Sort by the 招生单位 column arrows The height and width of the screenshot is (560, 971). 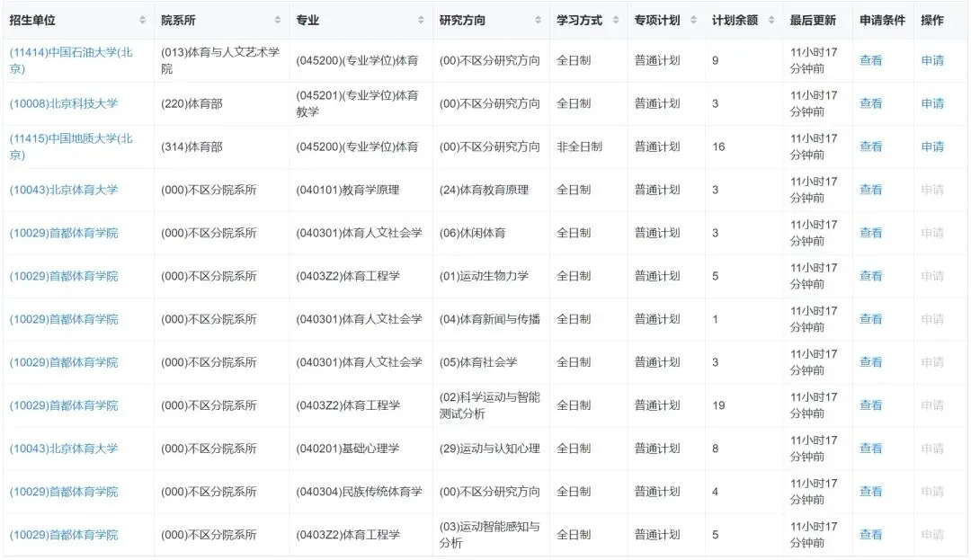142,20
